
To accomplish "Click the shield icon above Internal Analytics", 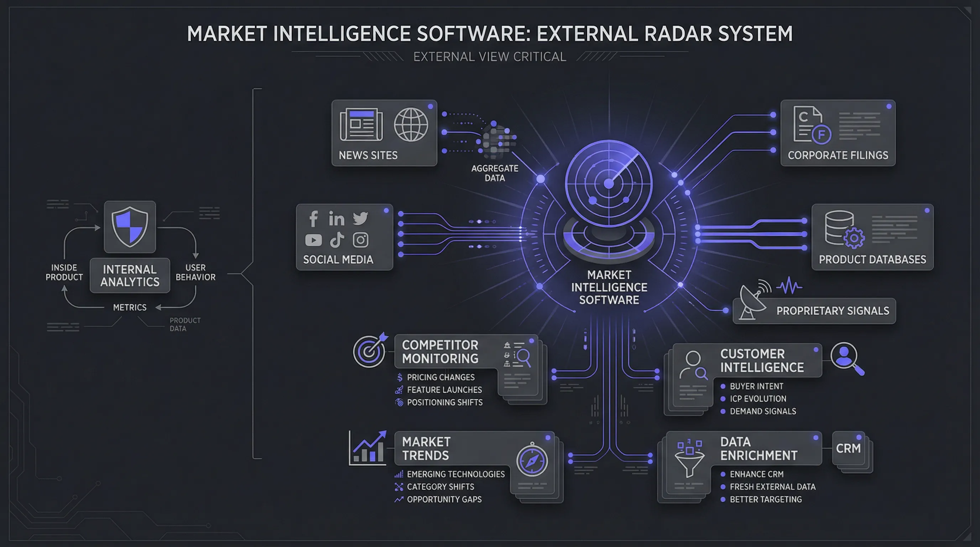I will point(130,227).
